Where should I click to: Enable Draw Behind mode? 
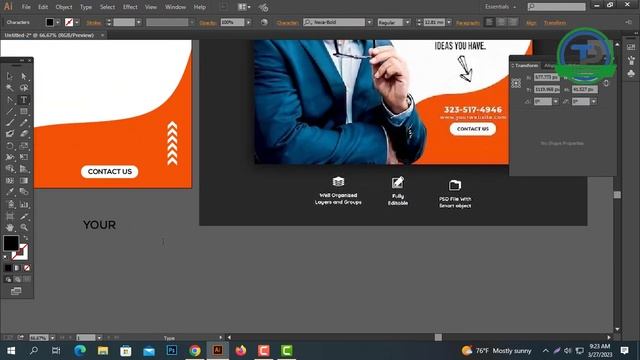click(x=17, y=279)
